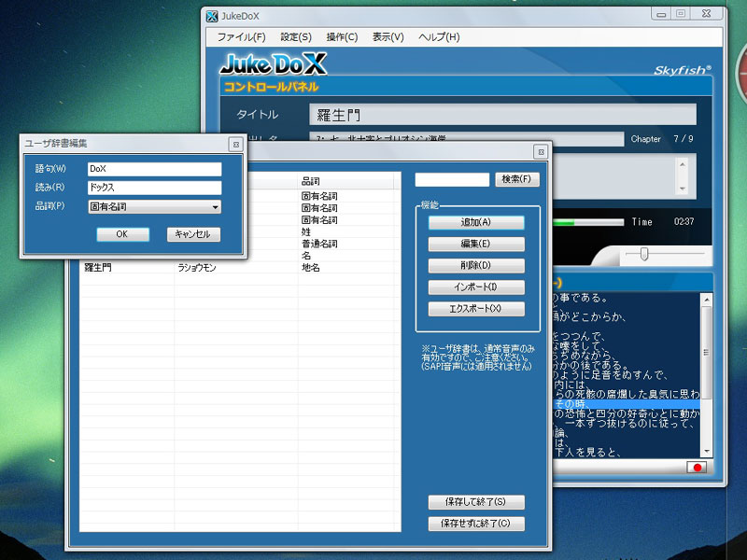Click the red record button
Screen dimensions: 747x560
click(697, 468)
